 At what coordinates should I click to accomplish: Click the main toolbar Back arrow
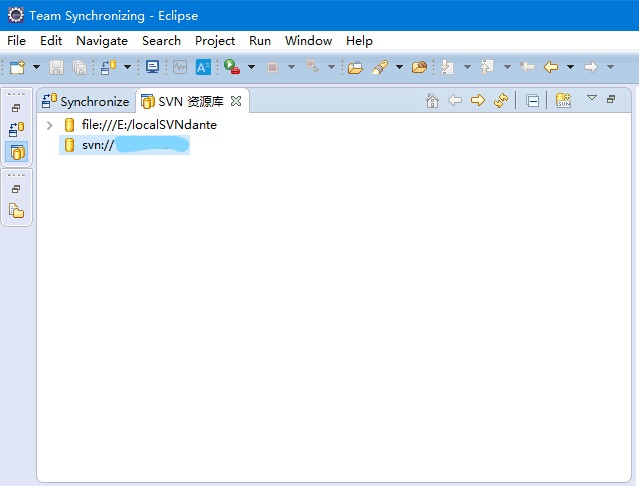(x=551, y=67)
